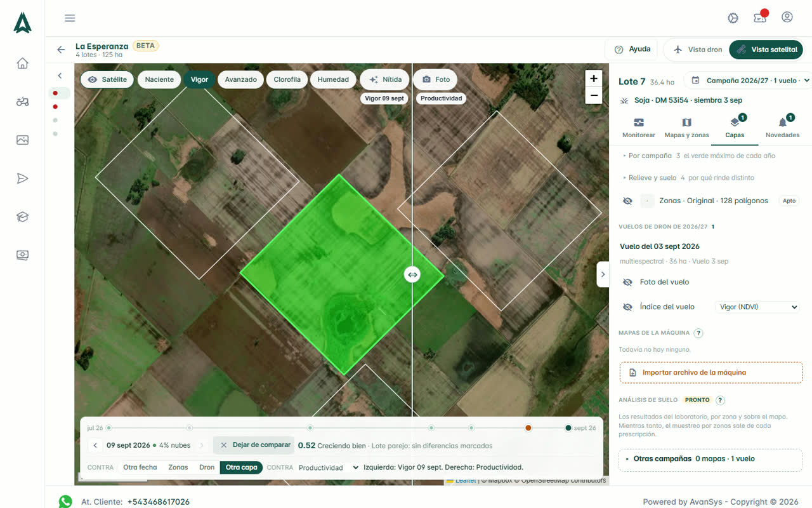This screenshot has height=508, width=812.
Task: Zoom in on the map
Action: click(x=594, y=78)
